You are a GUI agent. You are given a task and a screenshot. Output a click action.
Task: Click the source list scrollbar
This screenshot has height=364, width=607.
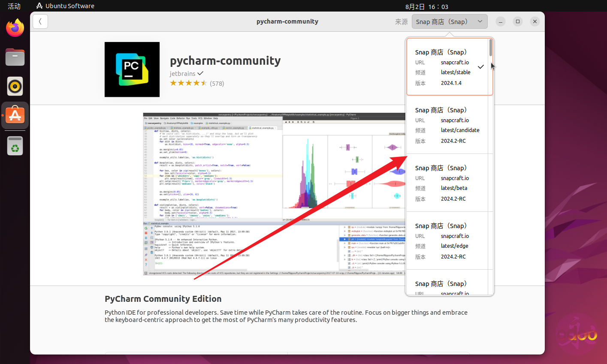[x=491, y=48]
